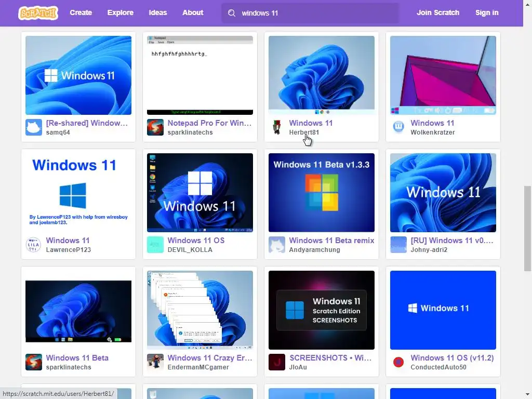The width and height of the screenshot is (532, 399).
Task: Open Herbert81's avatar icon
Action: point(277,127)
